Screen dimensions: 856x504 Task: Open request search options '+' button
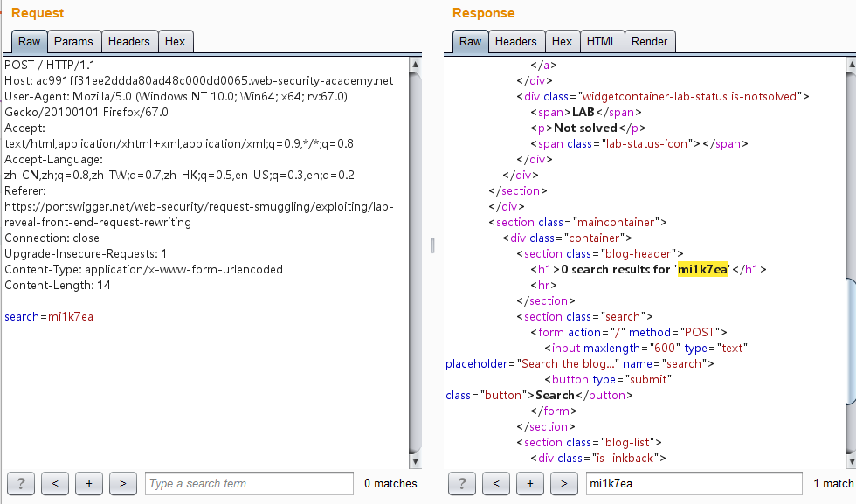88,483
